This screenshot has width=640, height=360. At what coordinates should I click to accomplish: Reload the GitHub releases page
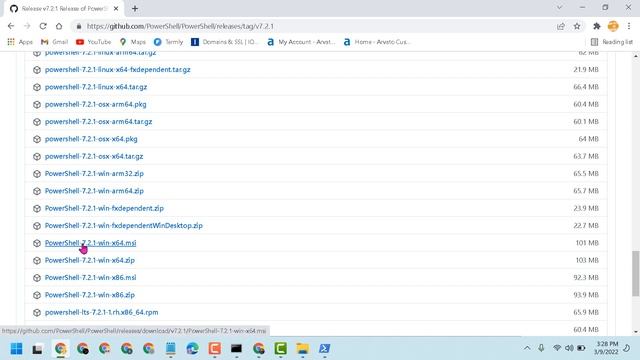point(43,26)
